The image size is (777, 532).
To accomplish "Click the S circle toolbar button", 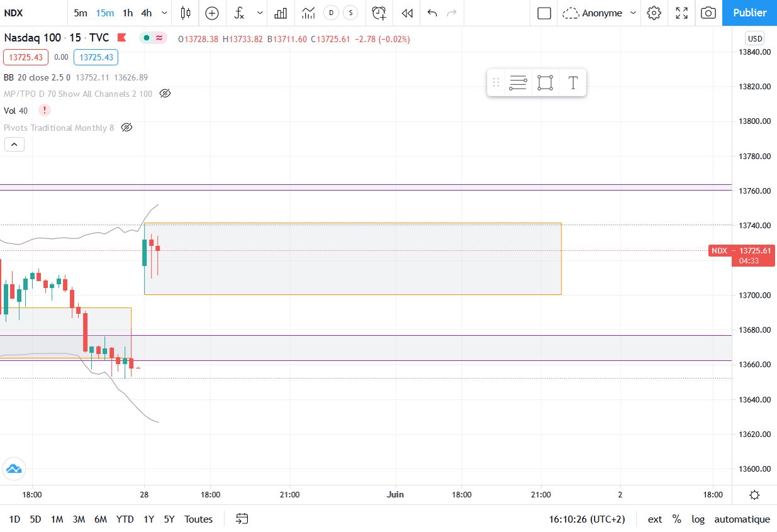I will (351, 13).
